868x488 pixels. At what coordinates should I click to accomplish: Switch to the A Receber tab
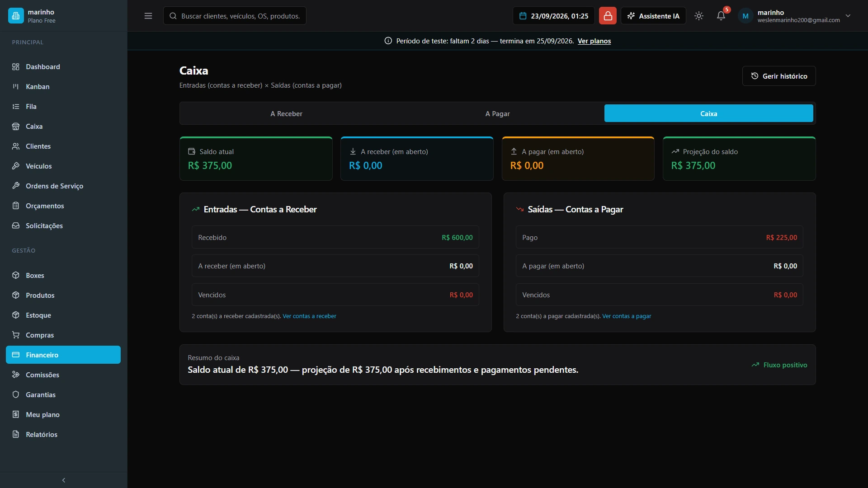point(286,113)
